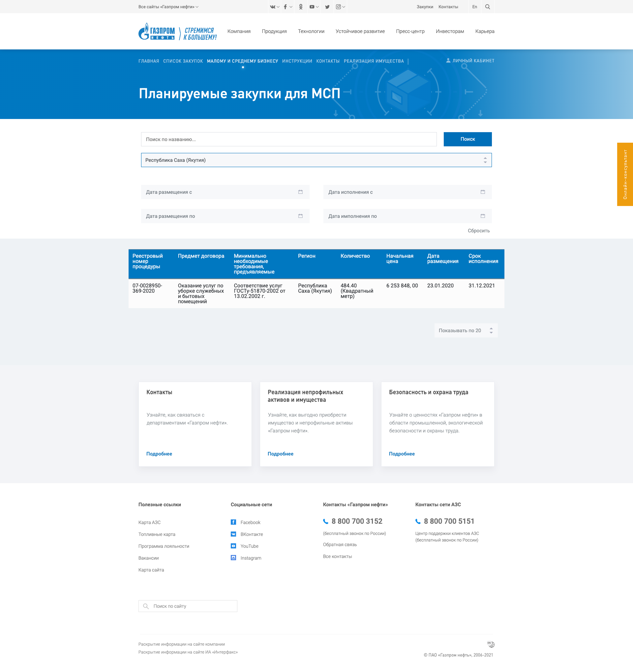Open 'Список закупок' tab
The image size is (633, 672).
coord(183,61)
